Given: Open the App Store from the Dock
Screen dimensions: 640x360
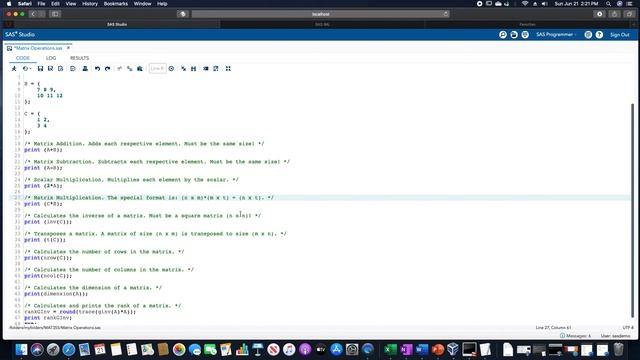Looking at the screenshot, I should [336, 350].
